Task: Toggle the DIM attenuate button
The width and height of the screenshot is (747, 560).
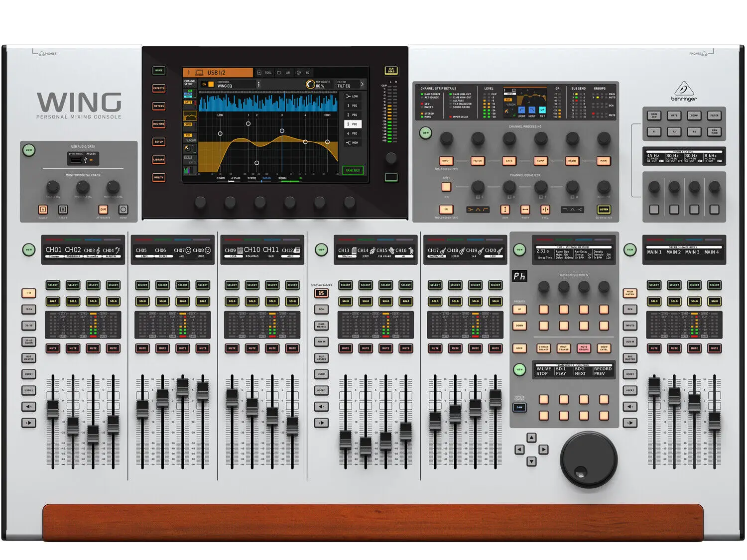Action: click(x=103, y=210)
